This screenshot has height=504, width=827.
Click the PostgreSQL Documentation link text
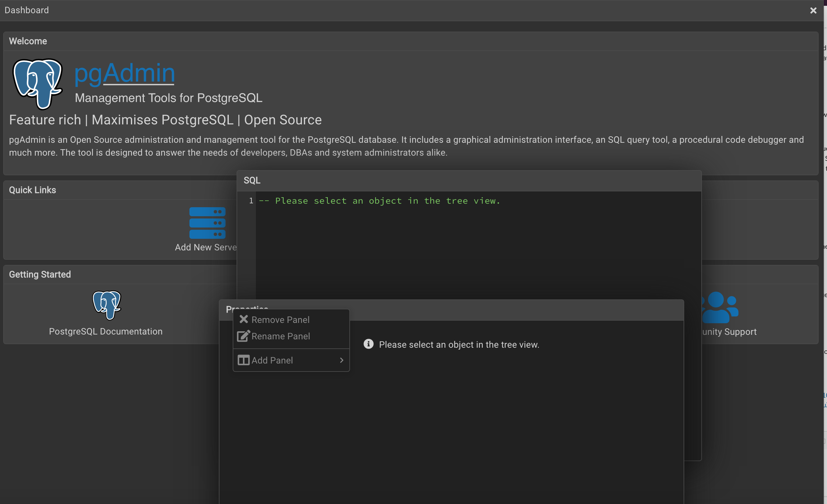pyautogui.click(x=105, y=332)
